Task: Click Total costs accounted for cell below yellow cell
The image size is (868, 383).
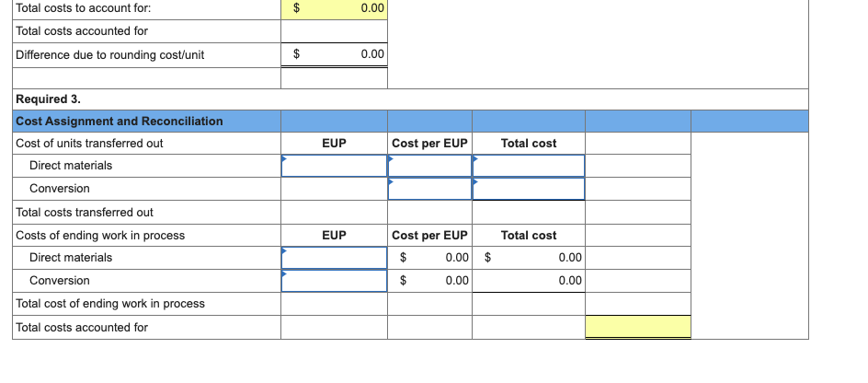Action: point(334,31)
